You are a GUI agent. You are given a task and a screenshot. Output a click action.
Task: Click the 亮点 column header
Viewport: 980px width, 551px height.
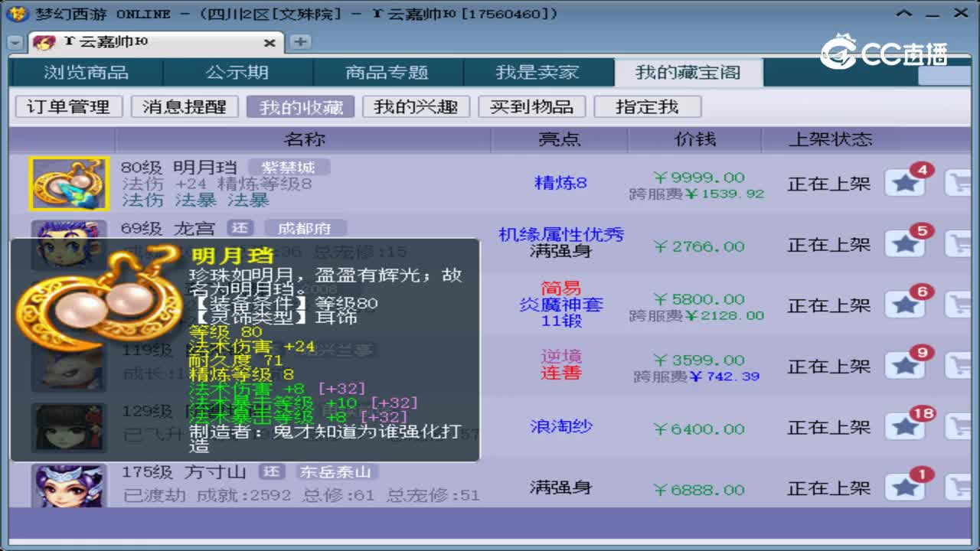pyautogui.click(x=560, y=139)
